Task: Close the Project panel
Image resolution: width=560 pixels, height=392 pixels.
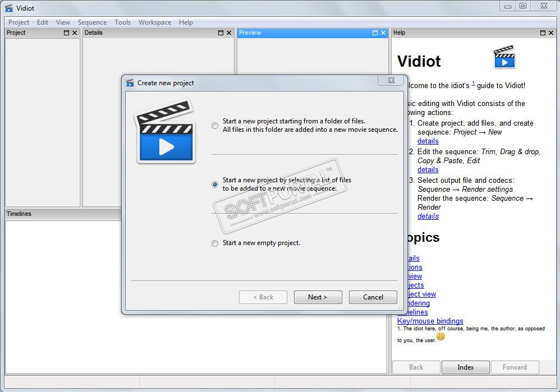Action: pyautogui.click(x=75, y=33)
